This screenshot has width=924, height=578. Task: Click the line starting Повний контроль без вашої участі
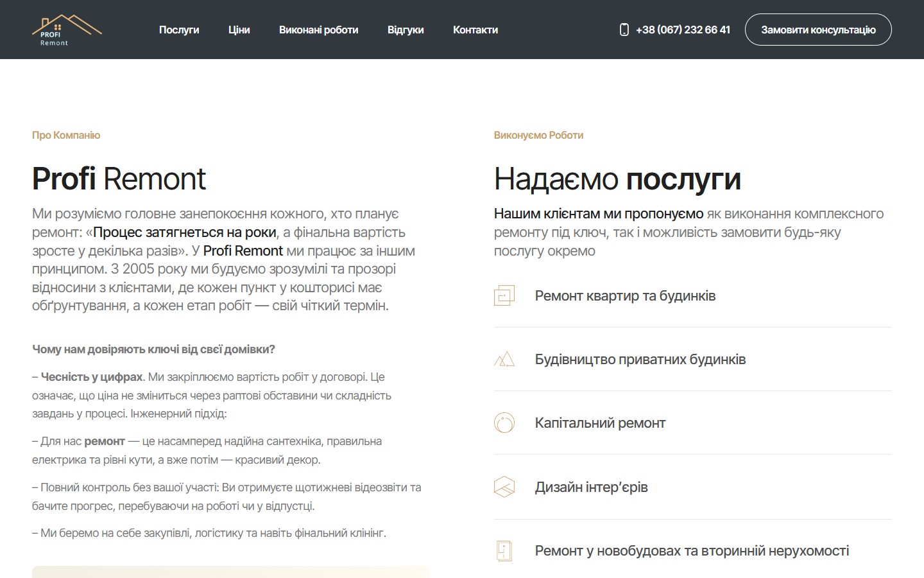[227, 496]
